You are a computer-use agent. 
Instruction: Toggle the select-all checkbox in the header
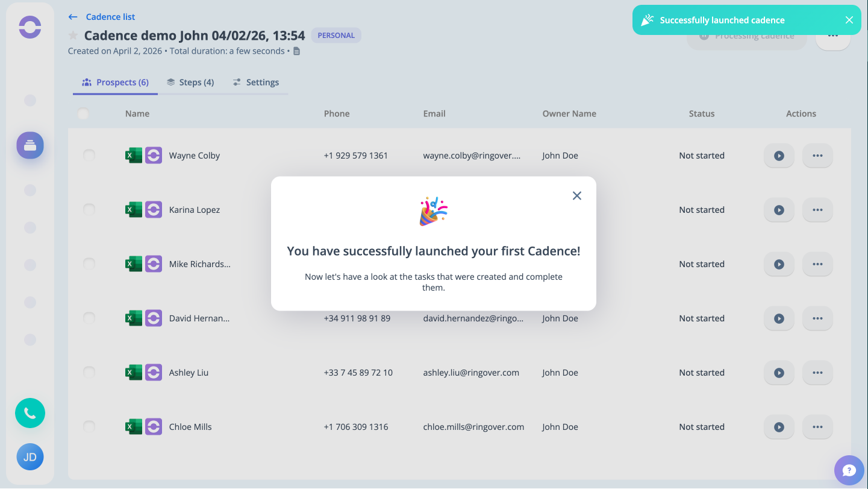coord(83,113)
